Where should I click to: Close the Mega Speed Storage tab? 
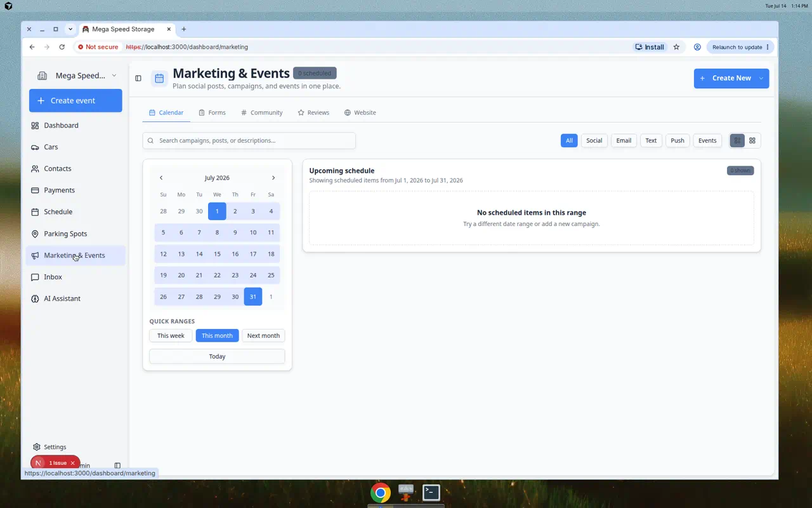(169, 29)
